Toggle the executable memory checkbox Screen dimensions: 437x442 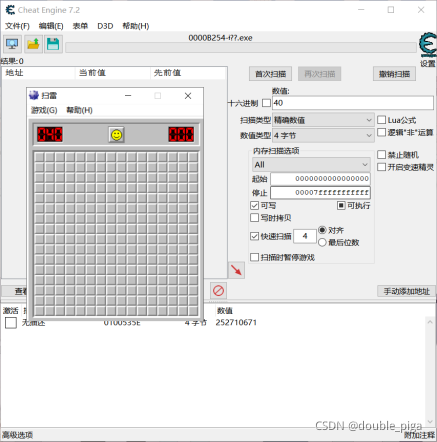pyautogui.click(x=341, y=206)
